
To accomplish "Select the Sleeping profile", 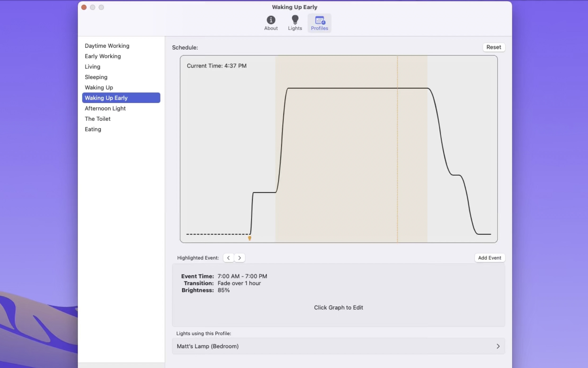I will [x=96, y=77].
